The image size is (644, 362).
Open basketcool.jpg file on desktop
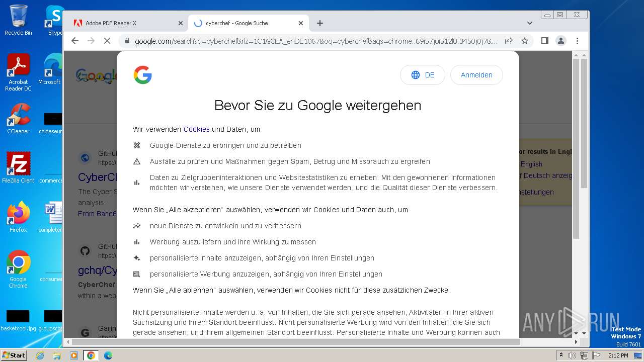tap(18, 321)
